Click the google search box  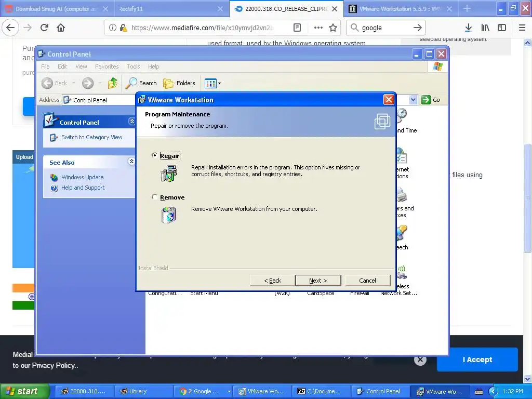[x=385, y=28]
